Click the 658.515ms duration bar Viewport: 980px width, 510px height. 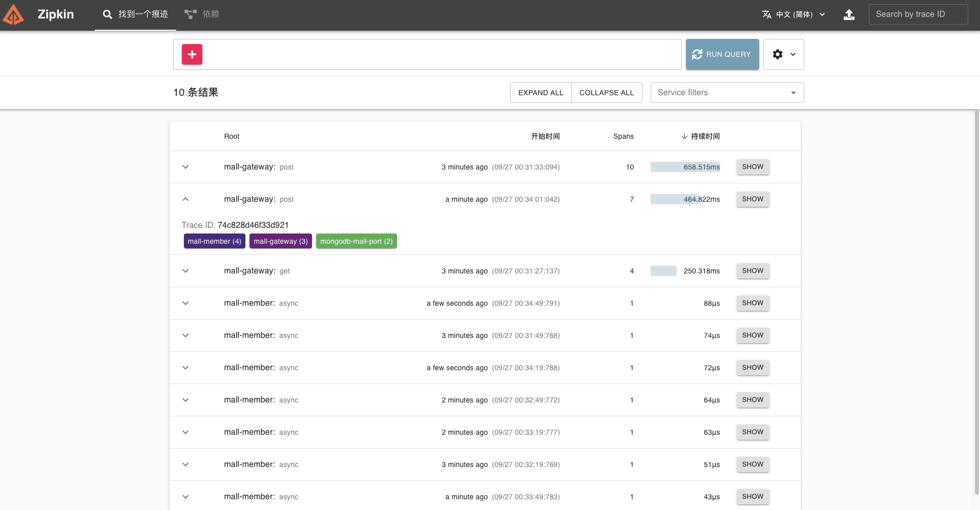pyautogui.click(x=685, y=167)
